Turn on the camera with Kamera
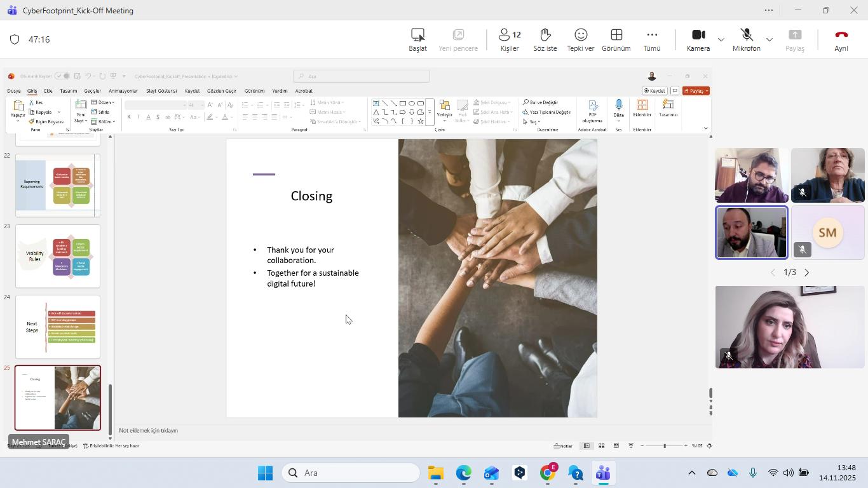 click(x=697, y=39)
